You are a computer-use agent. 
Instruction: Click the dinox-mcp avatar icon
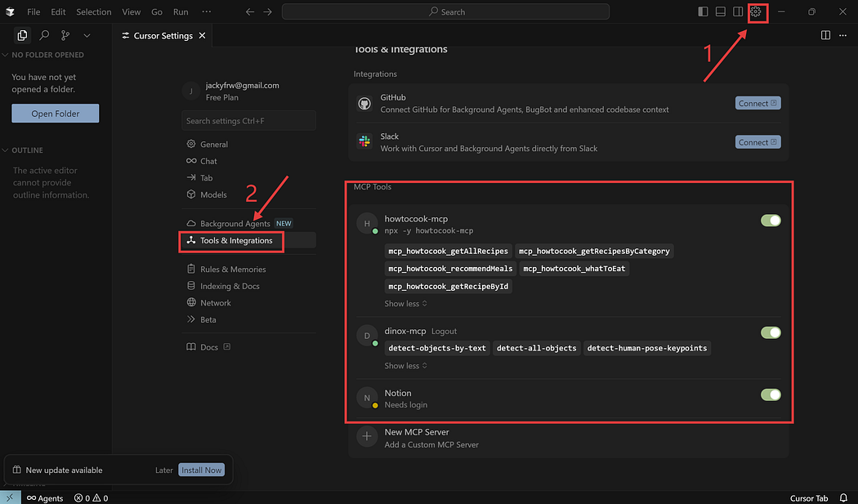click(x=367, y=336)
